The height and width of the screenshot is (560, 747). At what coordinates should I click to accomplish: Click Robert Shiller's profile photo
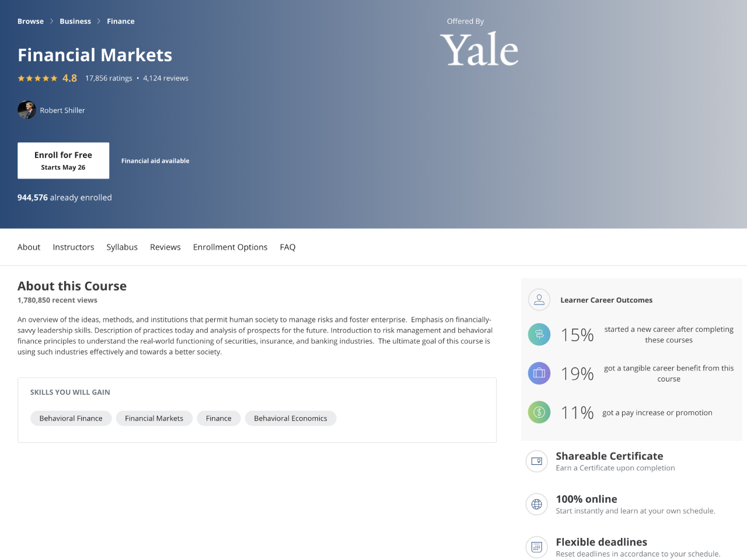[x=27, y=110]
